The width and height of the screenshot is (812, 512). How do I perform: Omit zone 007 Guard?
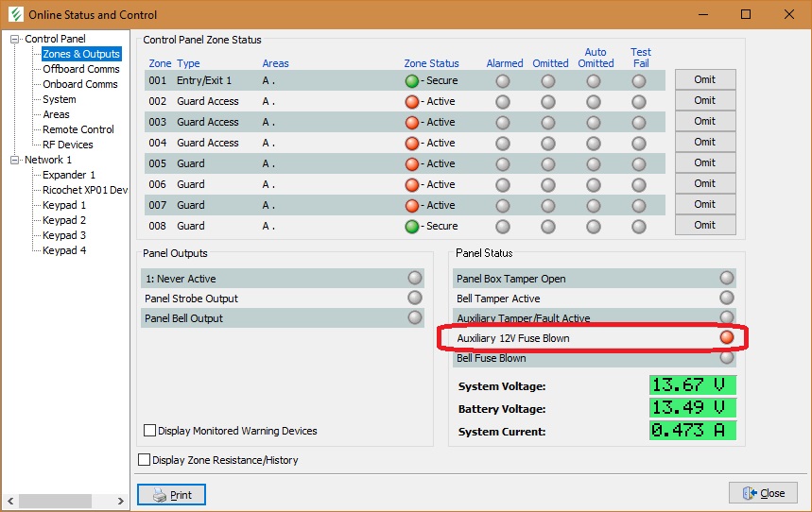[705, 204]
